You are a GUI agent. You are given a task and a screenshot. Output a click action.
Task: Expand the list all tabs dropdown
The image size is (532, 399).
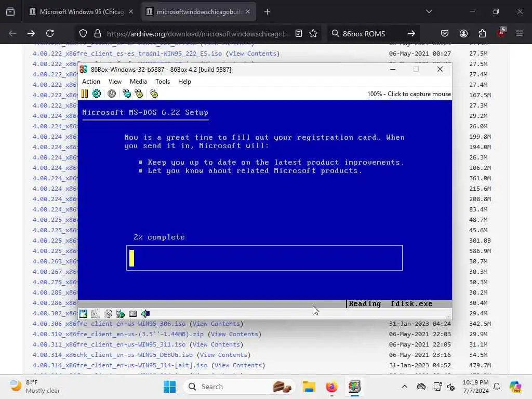[429, 11]
